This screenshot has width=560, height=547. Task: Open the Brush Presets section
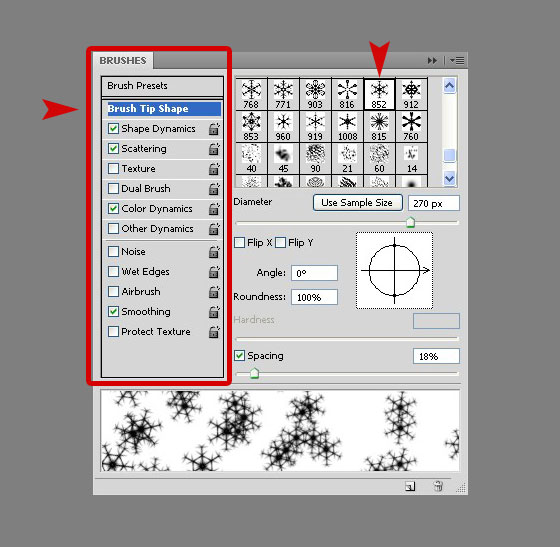[162, 86]
